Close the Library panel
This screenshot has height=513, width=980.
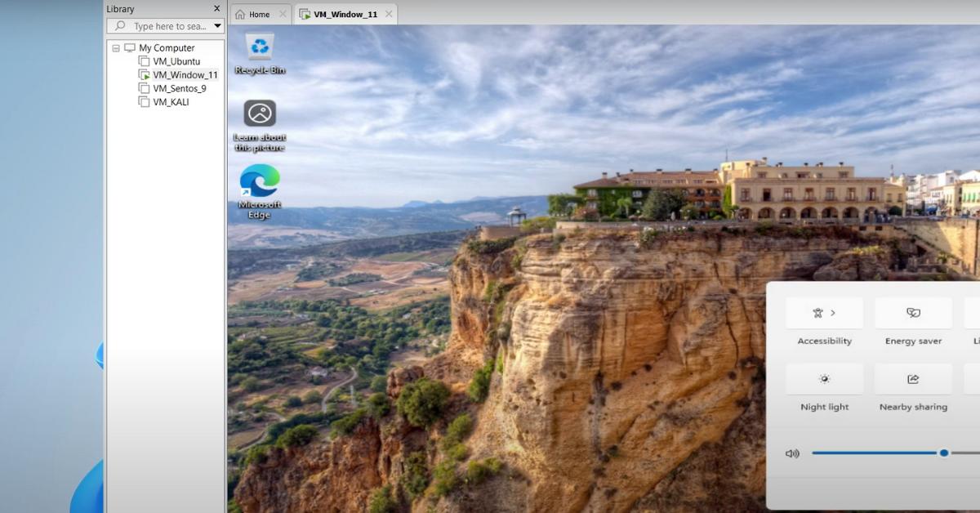pyautogui.click(x=216, y=8)
